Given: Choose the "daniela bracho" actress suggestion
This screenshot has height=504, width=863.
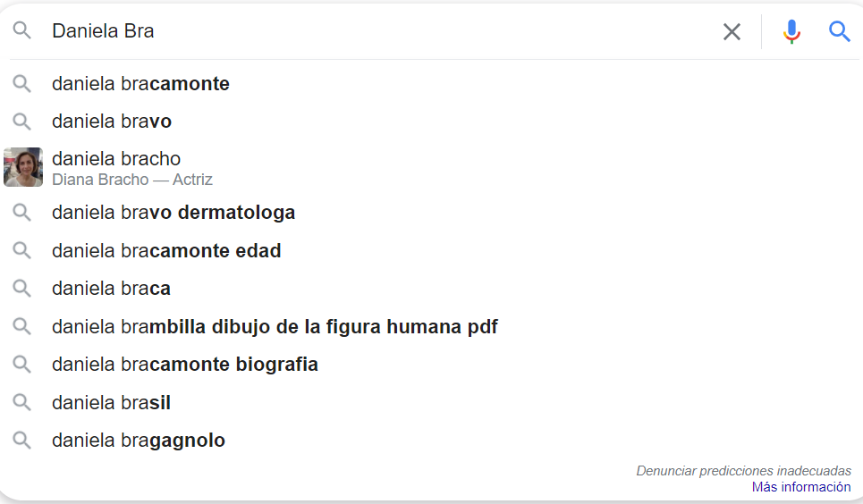Looking at the screenshot, I should tap(116, 159).
